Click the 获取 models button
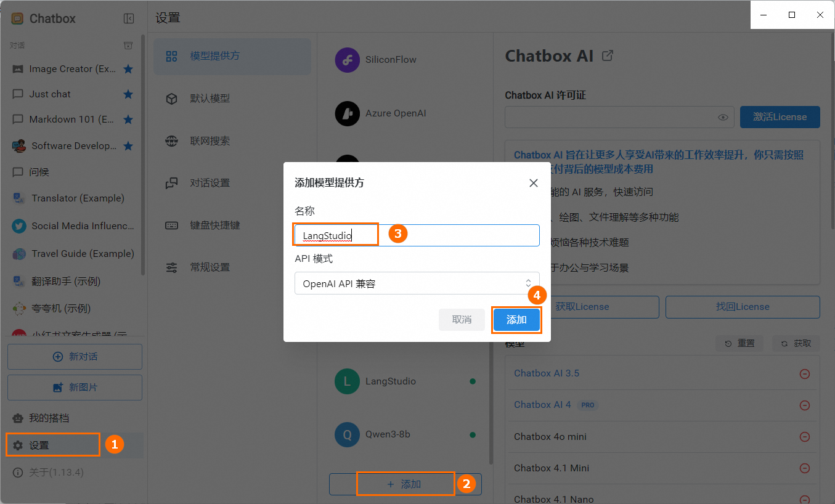The image size is (835, 504). (796, 344)
